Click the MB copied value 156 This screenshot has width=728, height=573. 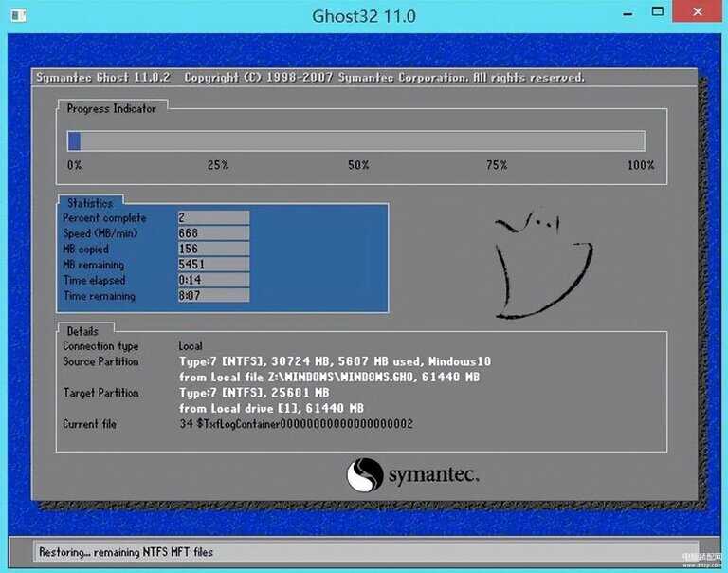point(213,249)
